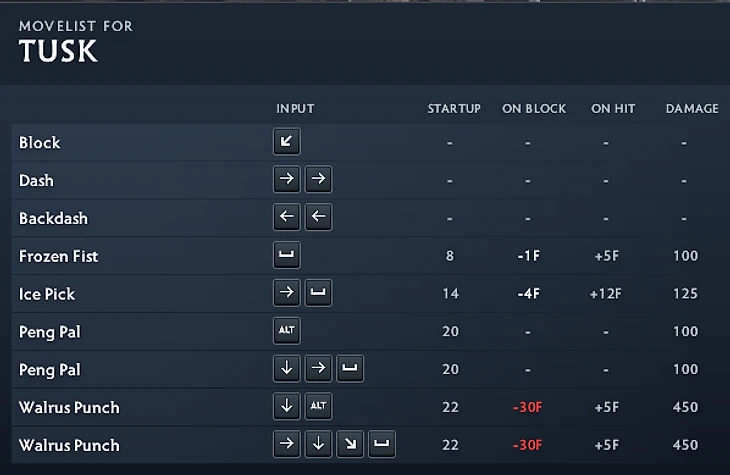
Task: Click the down arrow in second Peng Pal row
Action: tap(286, 370)
